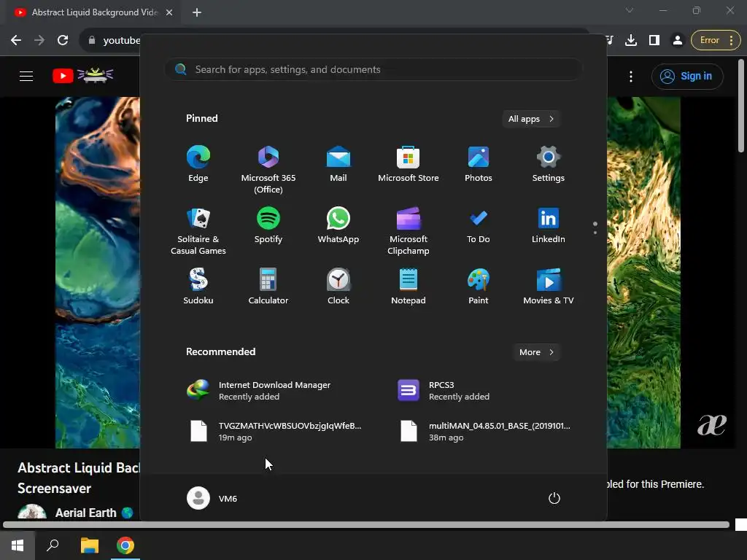Go to next page of pinned apps
The height and width of the screenshot is (560, 747).
595,233
